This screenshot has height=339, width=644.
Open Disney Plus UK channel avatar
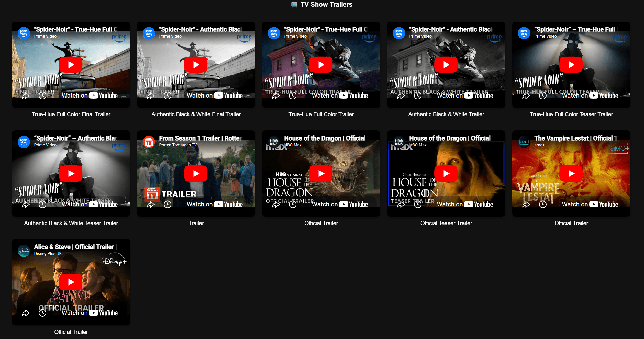[24, 251]
